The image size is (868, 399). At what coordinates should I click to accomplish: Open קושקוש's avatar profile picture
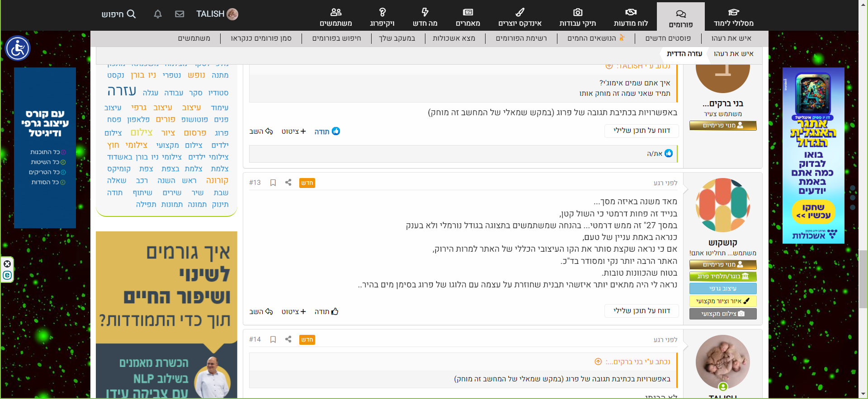click(x=723, y=205)
